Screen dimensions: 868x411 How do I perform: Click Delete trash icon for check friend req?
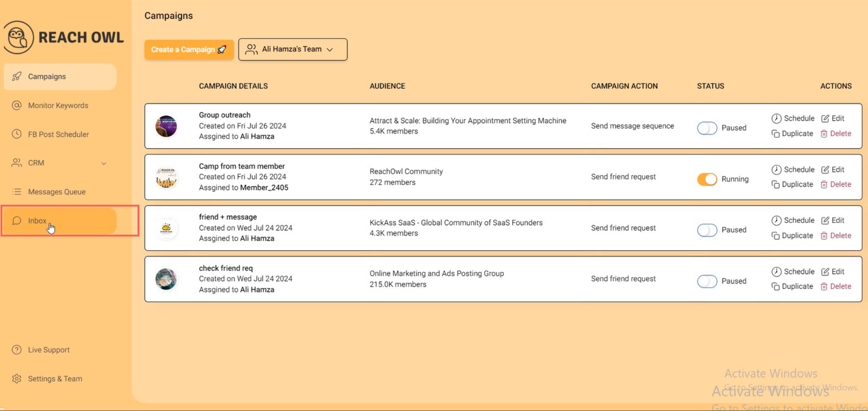[x=824, y=286]
